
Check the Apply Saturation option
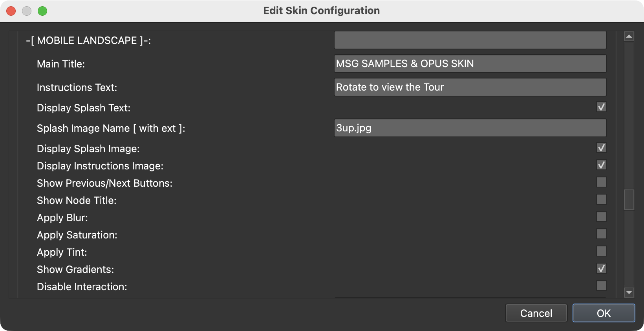601,234
